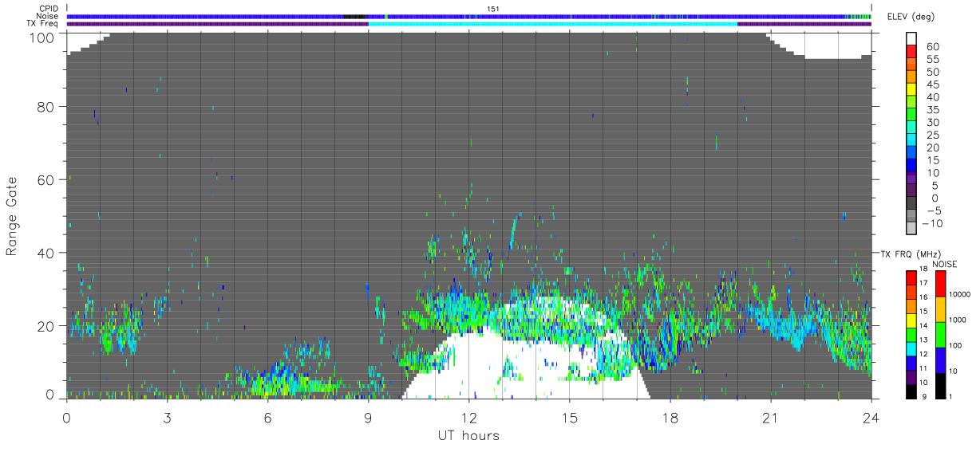This screenshot has width=980, height=452.
Task: Click the 20 tick on Range Gate axis
Action: (47, 326)
